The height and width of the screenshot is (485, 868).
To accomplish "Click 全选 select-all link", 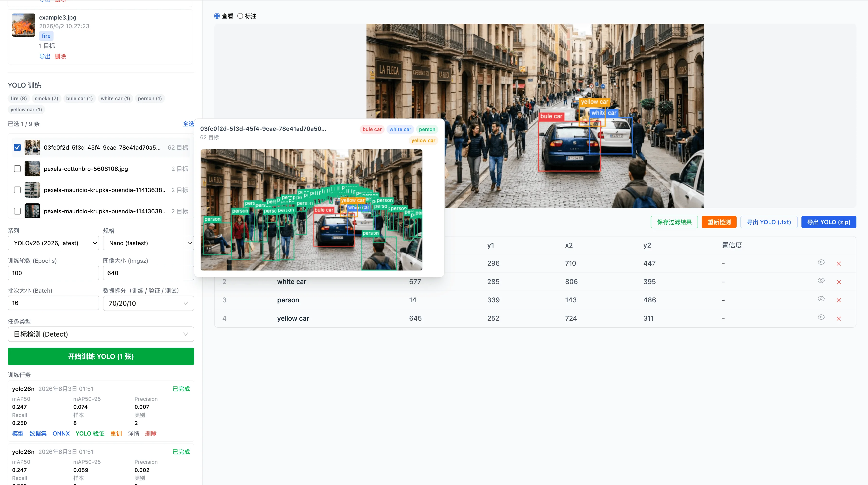I will point(188,124).
